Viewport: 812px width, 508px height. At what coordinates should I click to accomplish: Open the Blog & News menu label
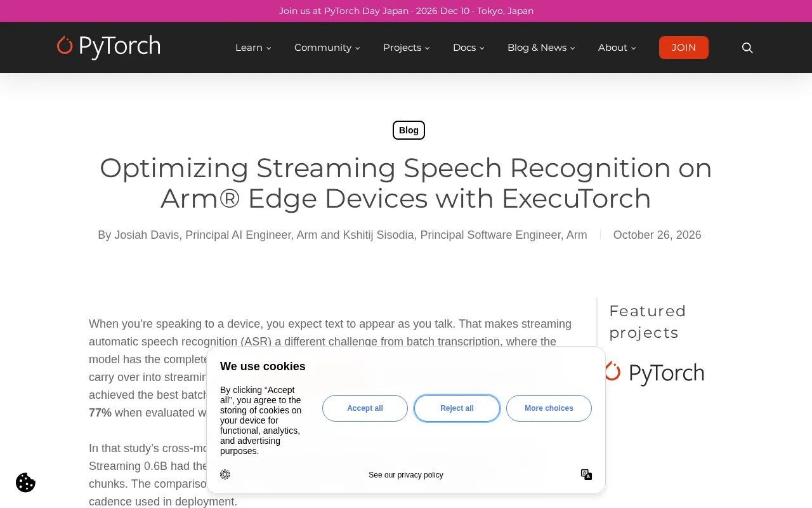537,48
